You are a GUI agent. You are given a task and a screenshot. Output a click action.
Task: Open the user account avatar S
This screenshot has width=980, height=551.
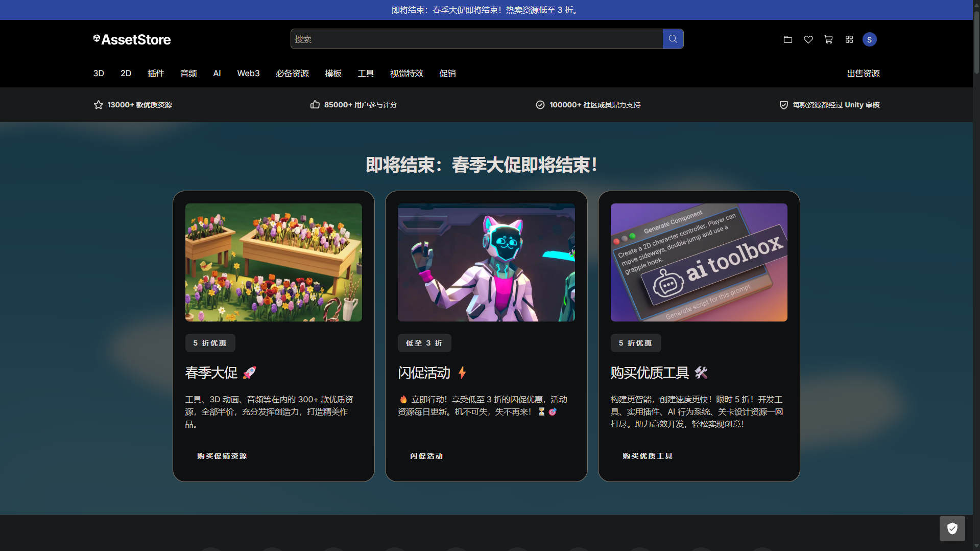point(869,39)
